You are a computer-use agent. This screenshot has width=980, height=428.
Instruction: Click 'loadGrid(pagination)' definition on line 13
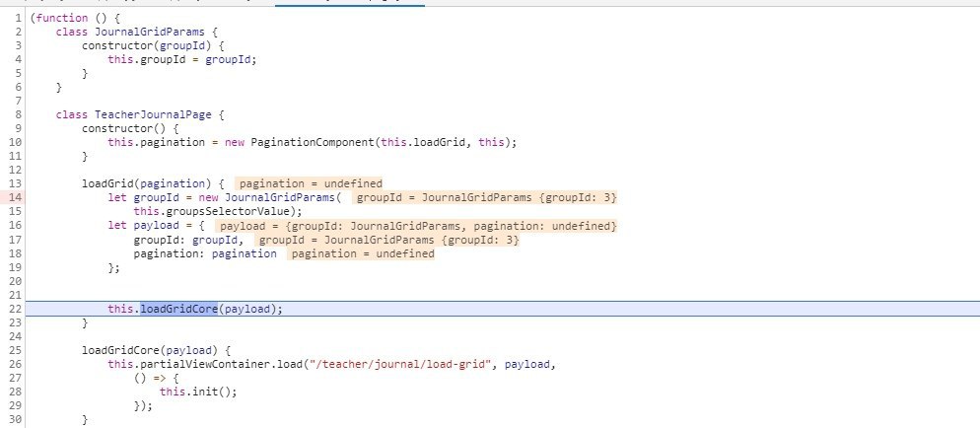pyautogui.click(x=146, y=183)
